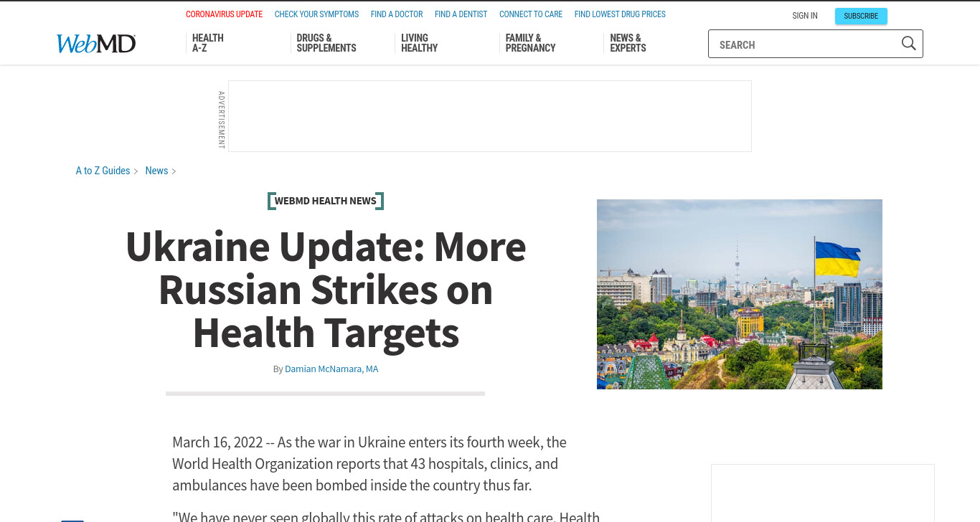The height and width of the screenshot is (522, 980).
Task: Open Find Lowest Drug Prices link
Action: [x=620, y=14]
